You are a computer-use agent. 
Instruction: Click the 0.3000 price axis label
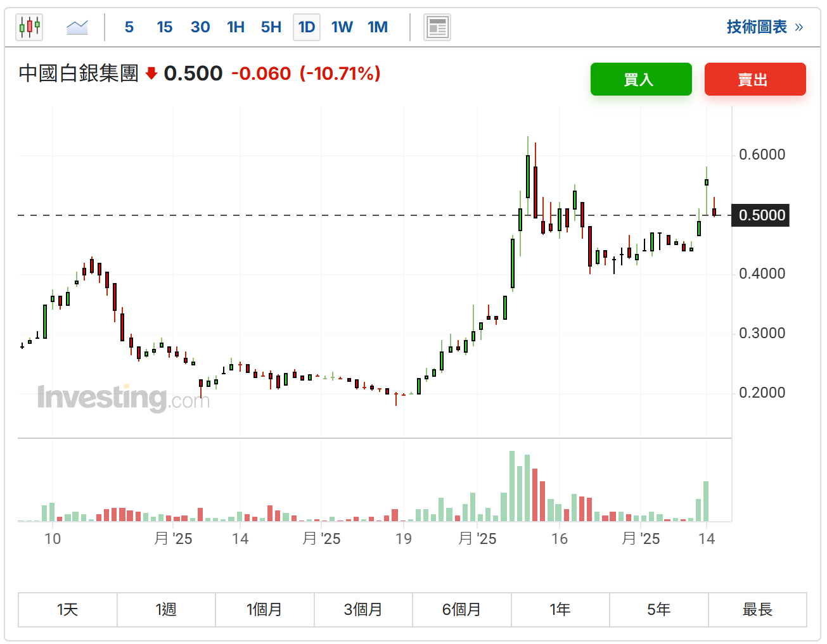762,333
